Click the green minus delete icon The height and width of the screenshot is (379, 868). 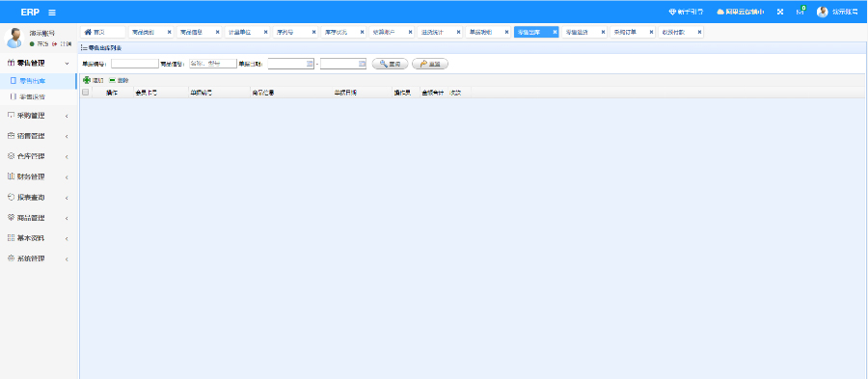pos(113,80)
